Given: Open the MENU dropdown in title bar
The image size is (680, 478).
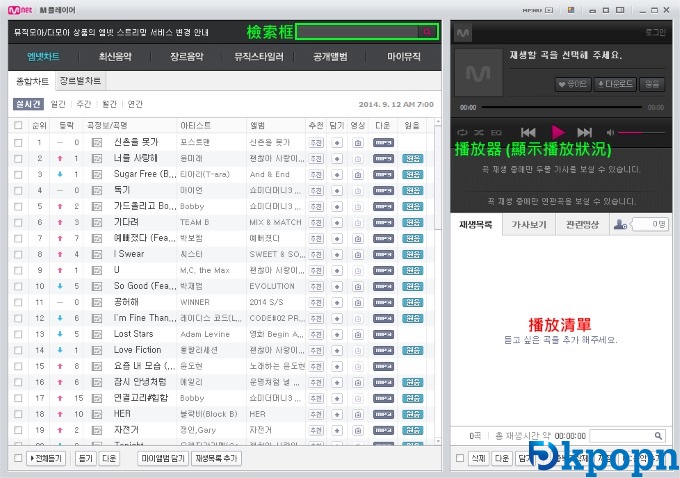Looking at the screenshot, I should tap(537, 10).
